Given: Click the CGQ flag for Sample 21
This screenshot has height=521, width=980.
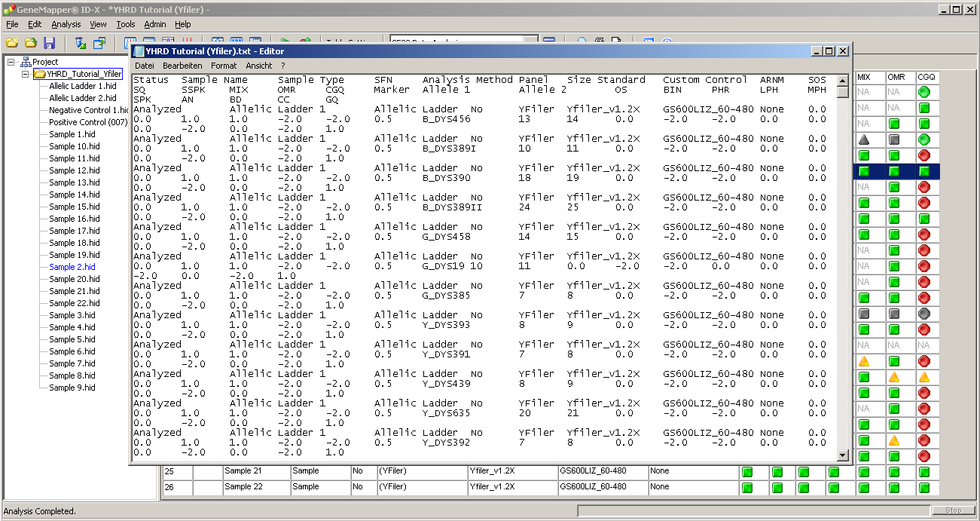Looking at the screenshot, I should pos(924,472).
